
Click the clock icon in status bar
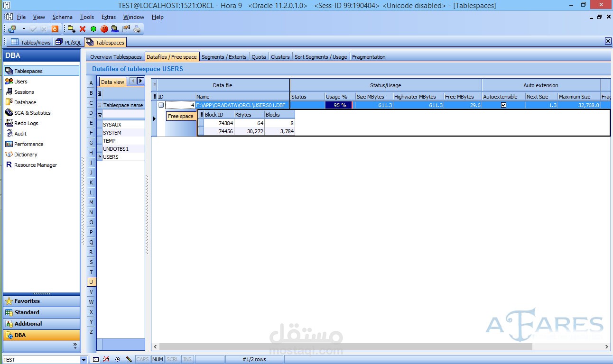click(118, 359)
